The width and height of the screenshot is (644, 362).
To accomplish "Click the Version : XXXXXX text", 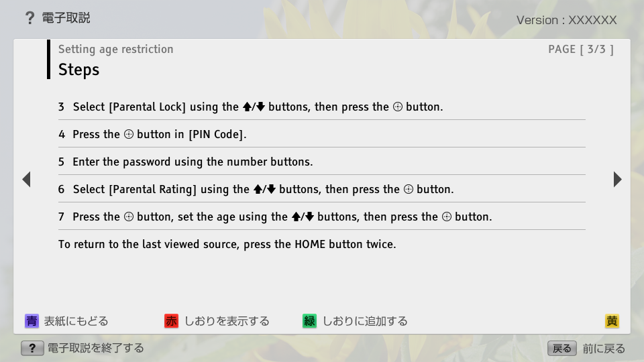I will (x=566, y=20).
